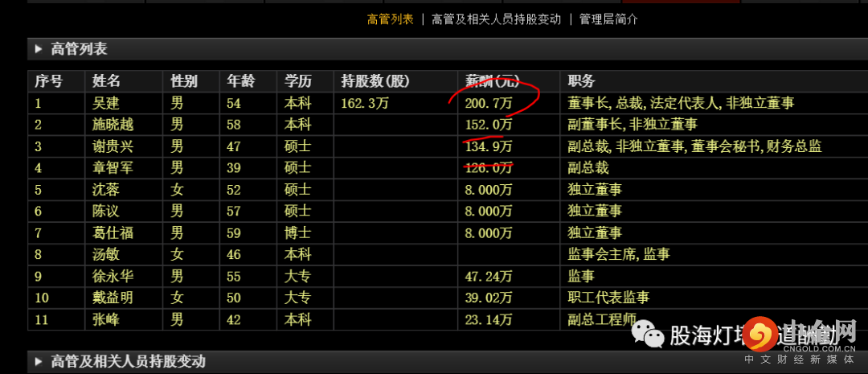This screenshot has width=868, height=374.
Task: Select executive name 施晓越
Action: 113,125
